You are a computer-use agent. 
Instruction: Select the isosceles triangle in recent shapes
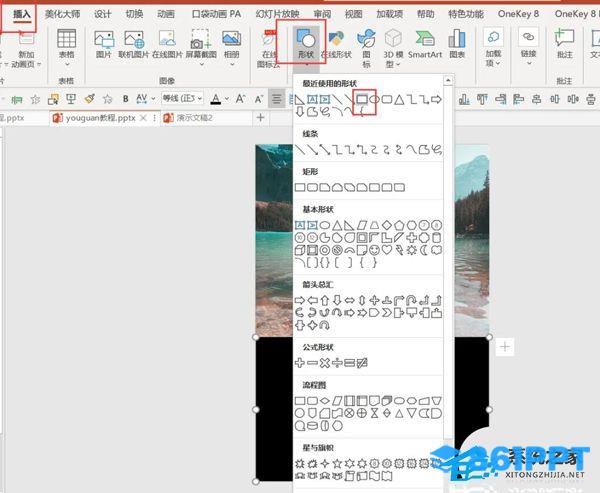point(399,100)
